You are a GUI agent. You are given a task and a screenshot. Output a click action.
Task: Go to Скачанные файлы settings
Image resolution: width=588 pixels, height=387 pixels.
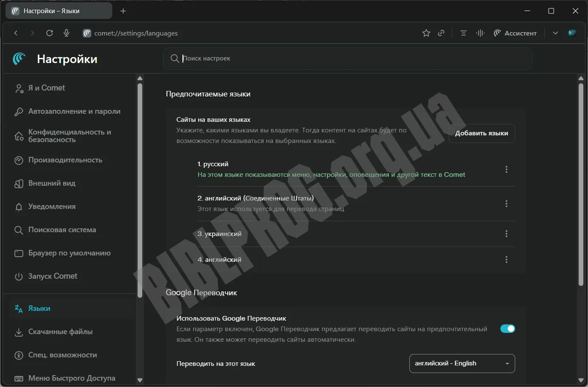click(x=60, y=332)
